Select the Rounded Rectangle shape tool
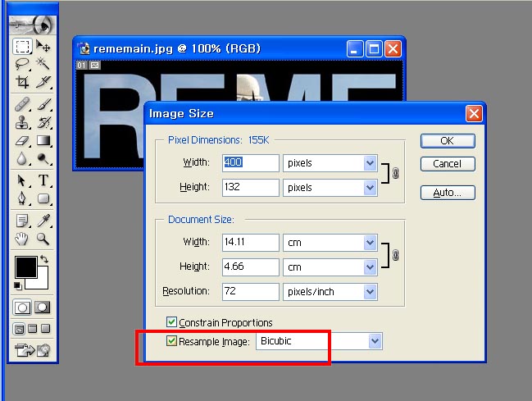Viewport: 532px width, 401px height. (x=43, y=198)
